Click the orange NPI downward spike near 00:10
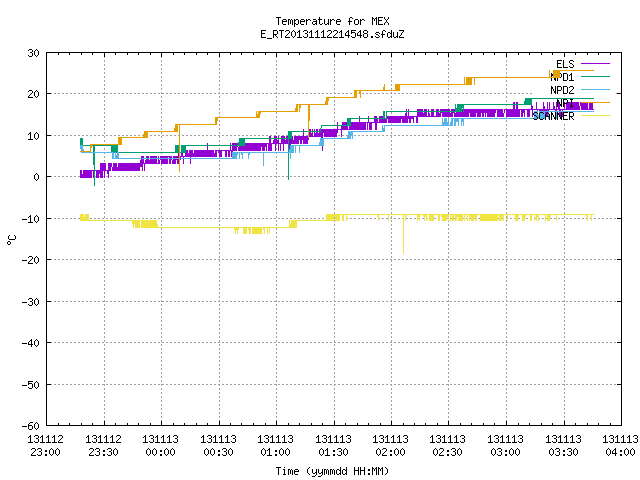 click(x=179, y=148)
